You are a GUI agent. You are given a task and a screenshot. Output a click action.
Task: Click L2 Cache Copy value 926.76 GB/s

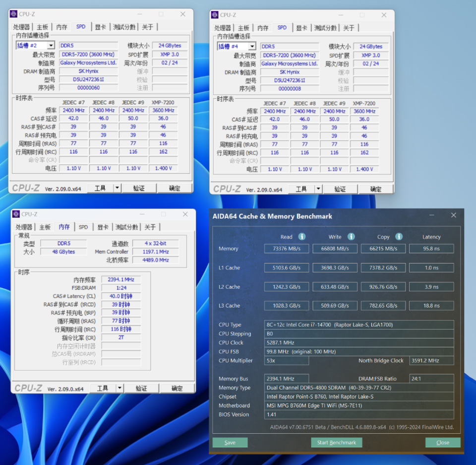383,287
